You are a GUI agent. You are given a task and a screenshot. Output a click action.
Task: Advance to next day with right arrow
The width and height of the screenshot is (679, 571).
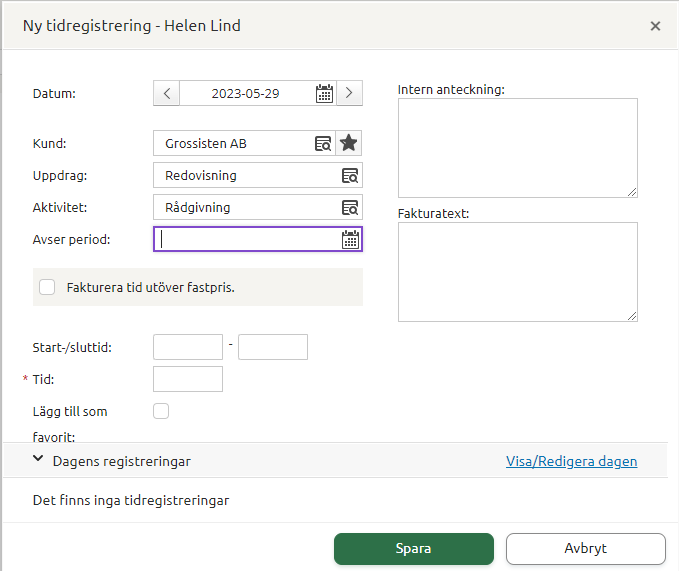point(349,93)
